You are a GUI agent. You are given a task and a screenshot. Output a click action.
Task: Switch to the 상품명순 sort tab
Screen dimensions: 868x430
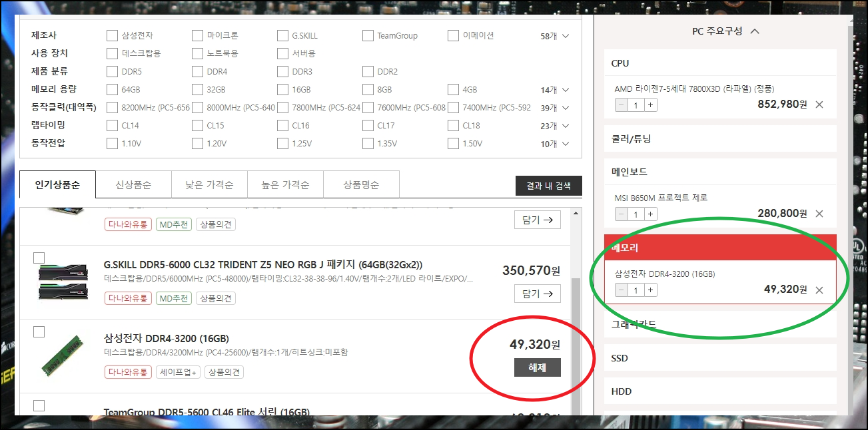361,184
